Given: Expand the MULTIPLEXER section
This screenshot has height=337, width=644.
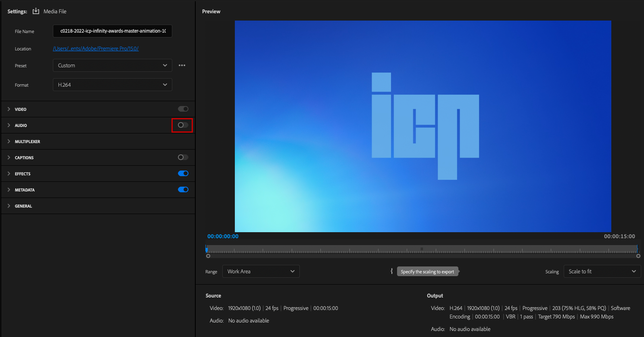Looking at the screenshot, I should coord(9,141).
